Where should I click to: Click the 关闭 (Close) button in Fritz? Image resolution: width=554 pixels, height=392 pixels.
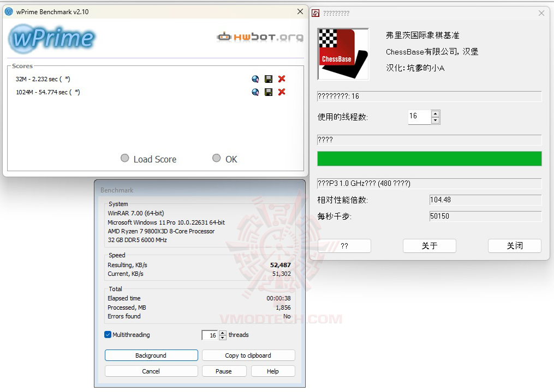[514, 246]
